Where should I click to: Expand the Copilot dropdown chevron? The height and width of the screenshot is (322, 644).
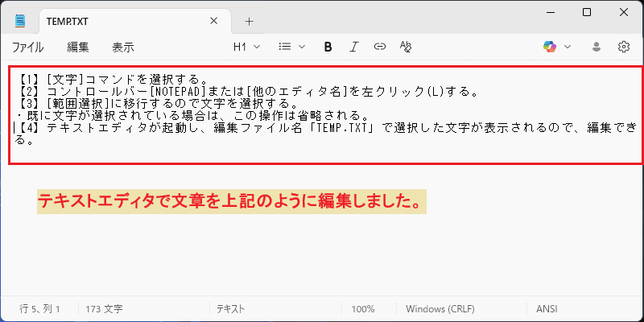pyautogui.click(x=568, y=47)
